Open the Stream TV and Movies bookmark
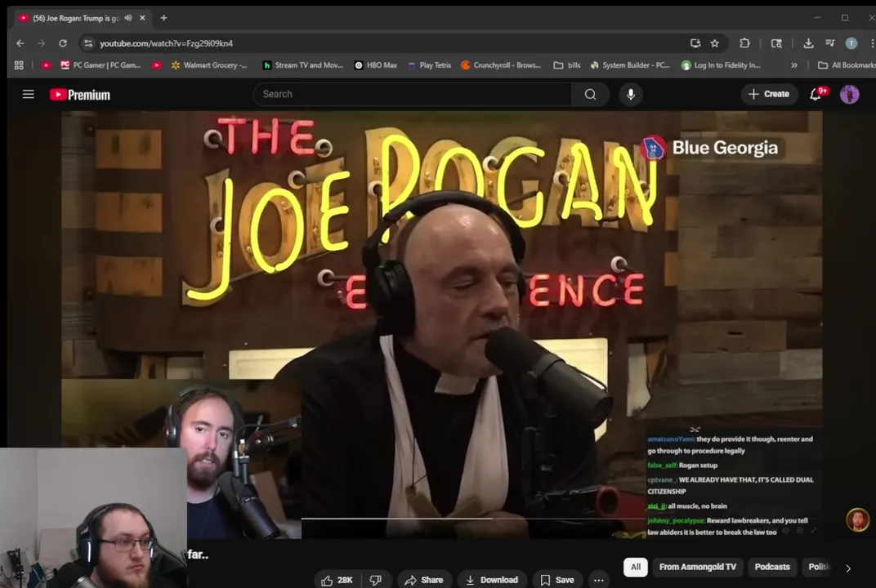The height and width of the screenshot is (588, 876). coord(303,65)
